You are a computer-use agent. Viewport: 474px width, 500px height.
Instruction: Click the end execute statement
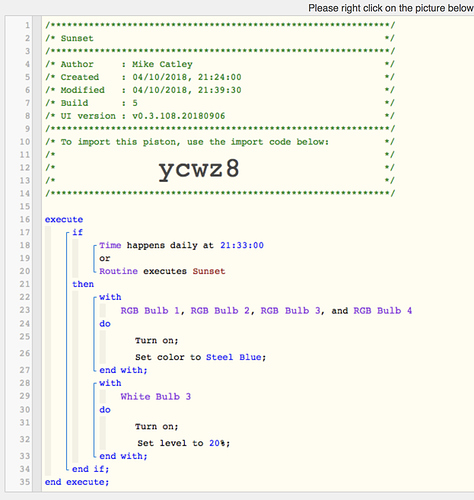(x=77, y=482)
